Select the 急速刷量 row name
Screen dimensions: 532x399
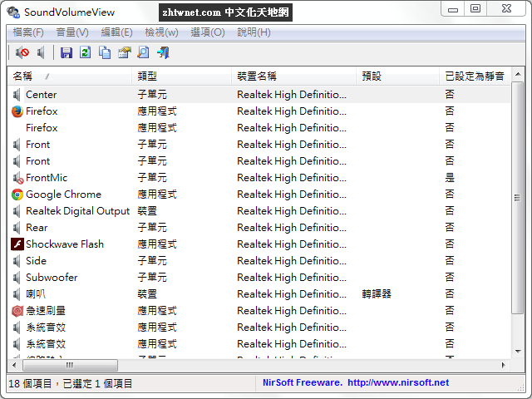coord(46,311)
